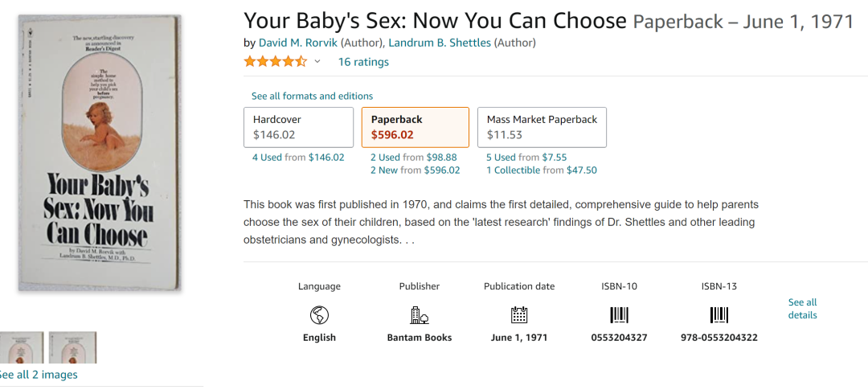The width and height of the screenshot is (868, 390).
Task: Open the ratings breakdown dropdown arrow
Action: pos(317,62)
